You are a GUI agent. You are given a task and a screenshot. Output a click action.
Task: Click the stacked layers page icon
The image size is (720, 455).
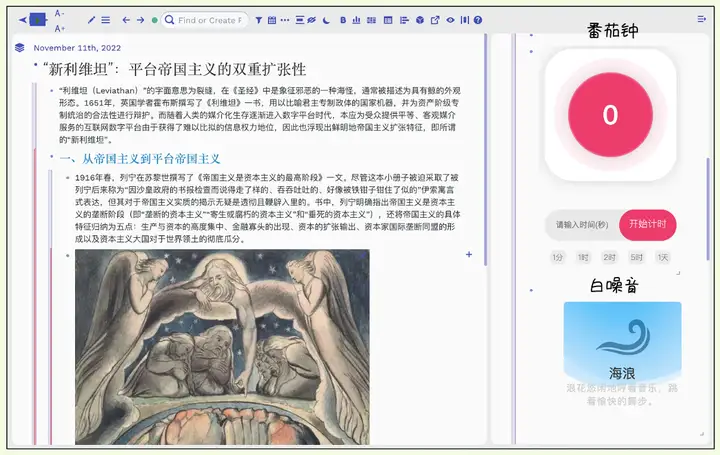(19, 47)
